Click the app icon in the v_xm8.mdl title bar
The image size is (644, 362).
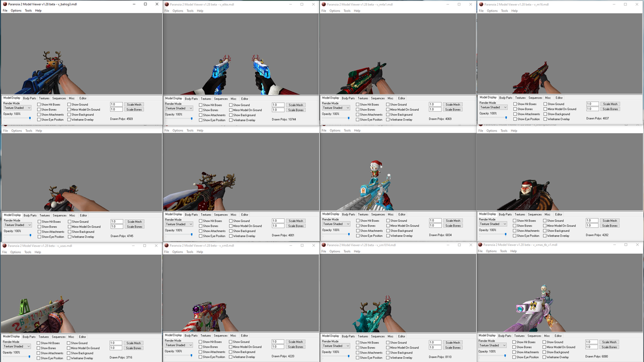click(167, 246)
